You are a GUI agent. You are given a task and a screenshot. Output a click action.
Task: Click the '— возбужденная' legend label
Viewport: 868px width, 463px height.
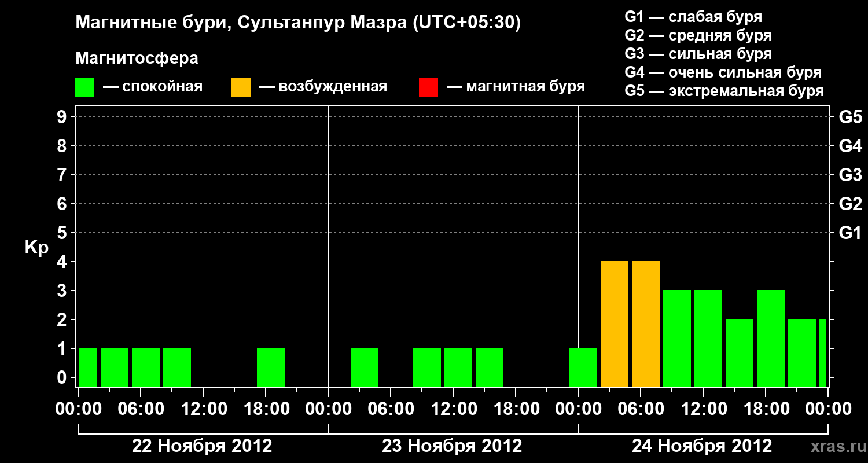click(323, 87)
